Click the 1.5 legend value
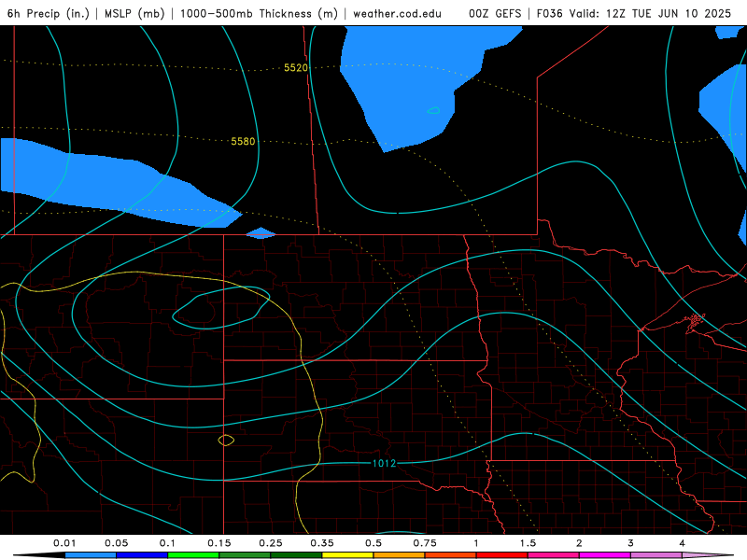The height and width of the screenshot is (560, 747). [x=528, y=543]
